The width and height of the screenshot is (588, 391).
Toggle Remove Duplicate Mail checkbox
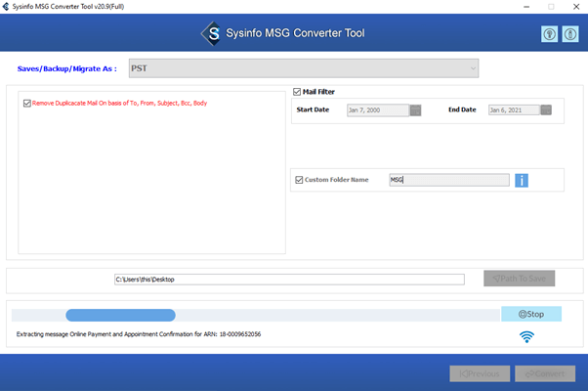(x=27, y=104)
